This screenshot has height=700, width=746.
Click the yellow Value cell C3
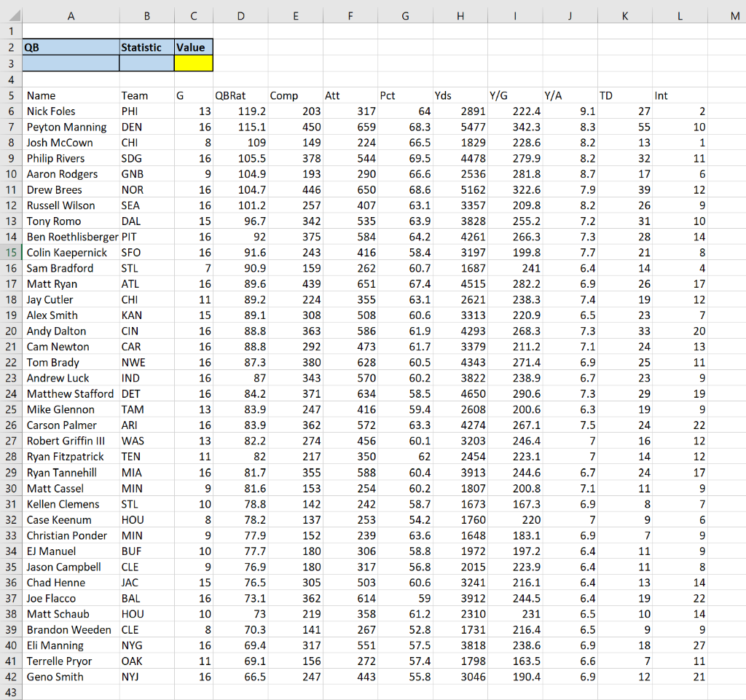point(194,63)
